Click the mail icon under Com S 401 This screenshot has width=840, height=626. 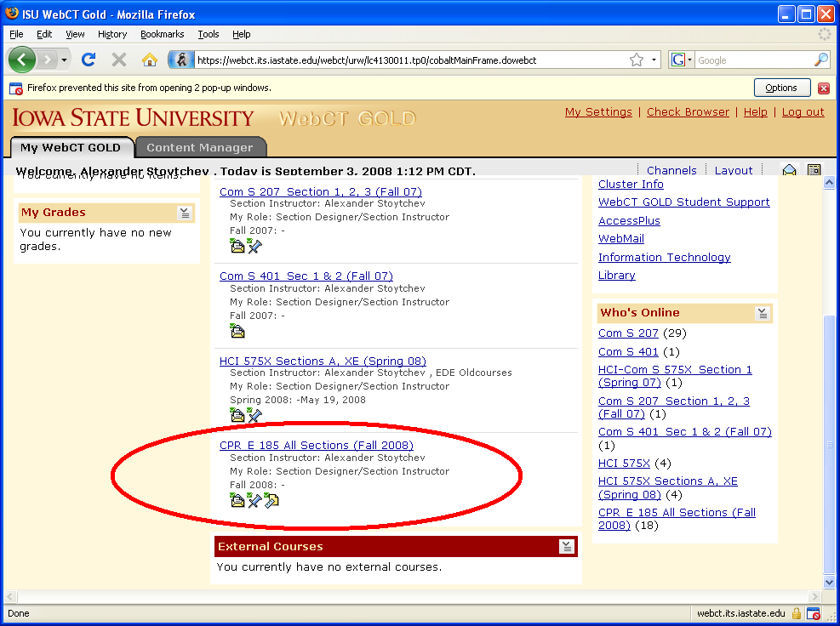(237, 331)
